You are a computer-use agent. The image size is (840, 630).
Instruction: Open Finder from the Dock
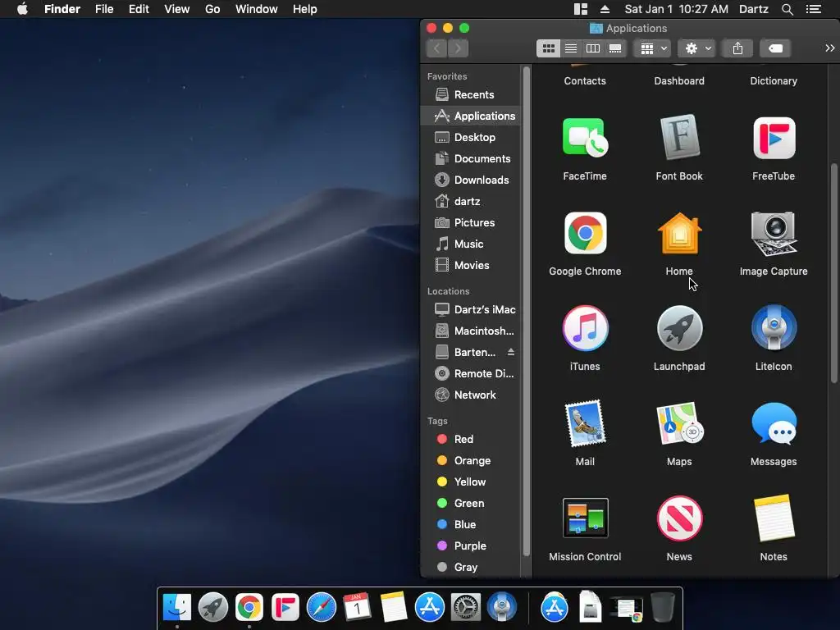177,607
